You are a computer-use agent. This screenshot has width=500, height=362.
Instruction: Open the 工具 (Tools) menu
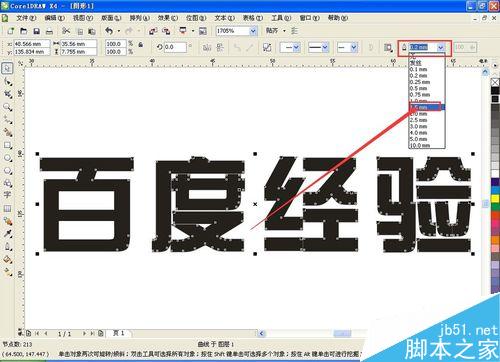tap(281, 18)
